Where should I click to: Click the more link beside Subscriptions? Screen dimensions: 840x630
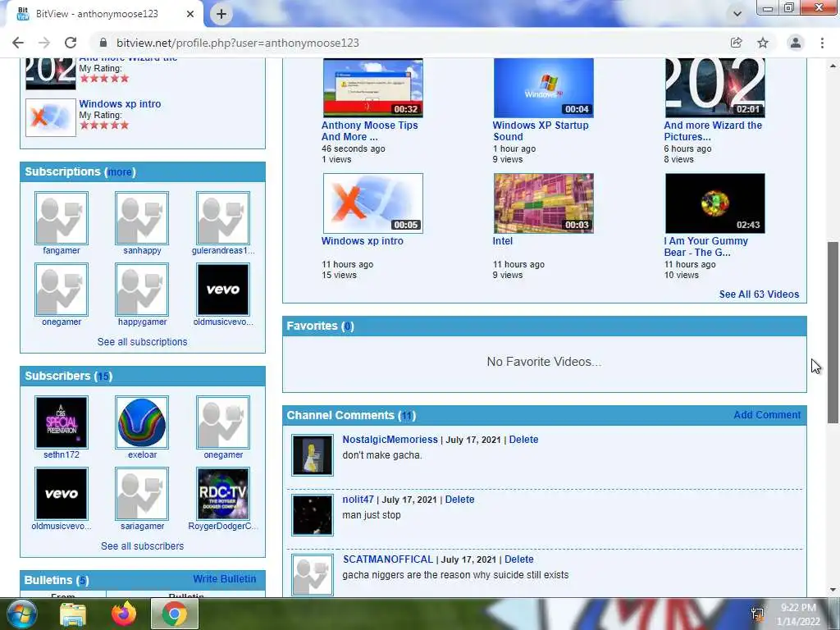coord(120,172)
